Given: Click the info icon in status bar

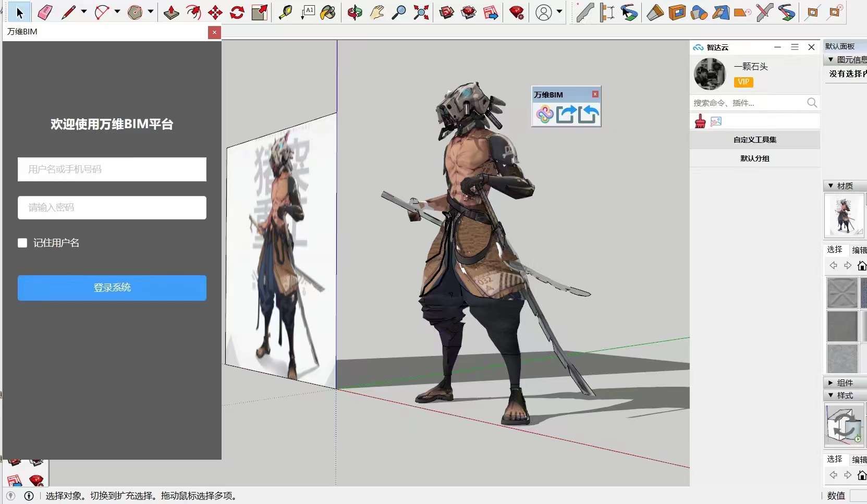Looking at the screenshot, I should (29, 496).
